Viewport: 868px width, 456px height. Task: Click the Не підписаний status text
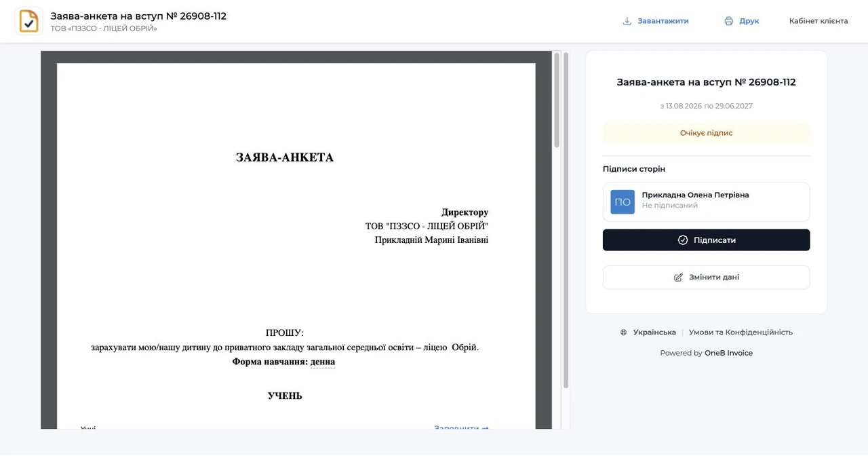tap(670, 206)
